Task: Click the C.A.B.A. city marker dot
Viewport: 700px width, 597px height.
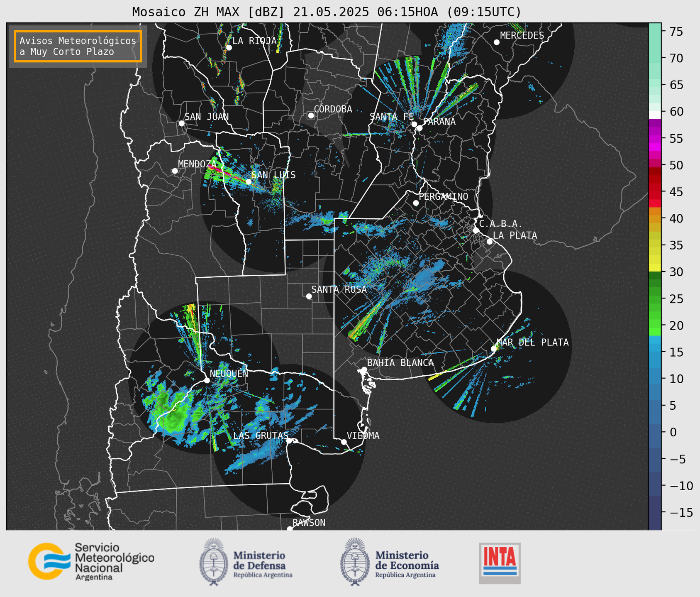Action: (x=476, y=230)
